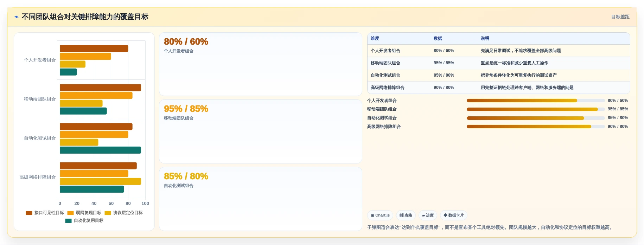Toggle the 接口可见性目标 legend swatch
This screenshot has width=644, height=245.
[x=29, y=213]
